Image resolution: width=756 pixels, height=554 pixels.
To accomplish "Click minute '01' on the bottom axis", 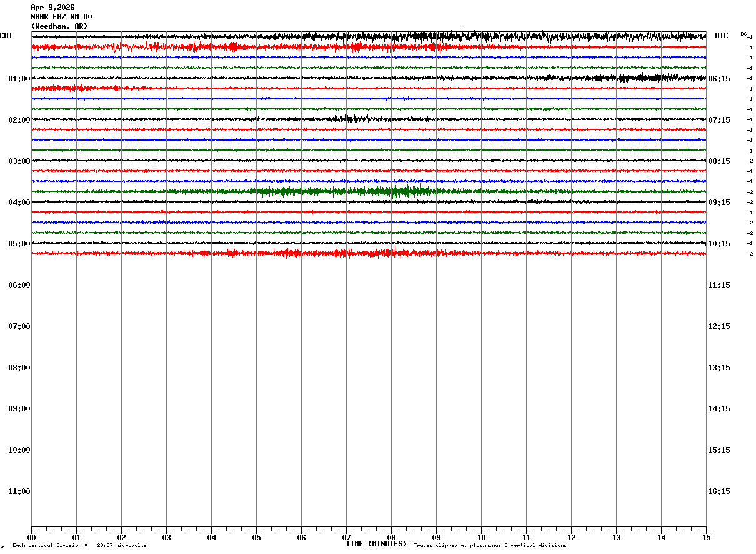I will click(x=76, y=538).
